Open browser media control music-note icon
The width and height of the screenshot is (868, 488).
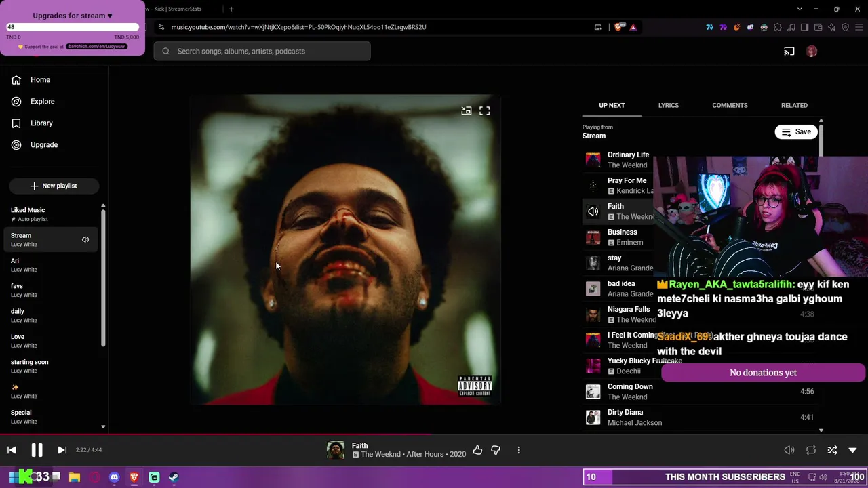tap(791, 27)
